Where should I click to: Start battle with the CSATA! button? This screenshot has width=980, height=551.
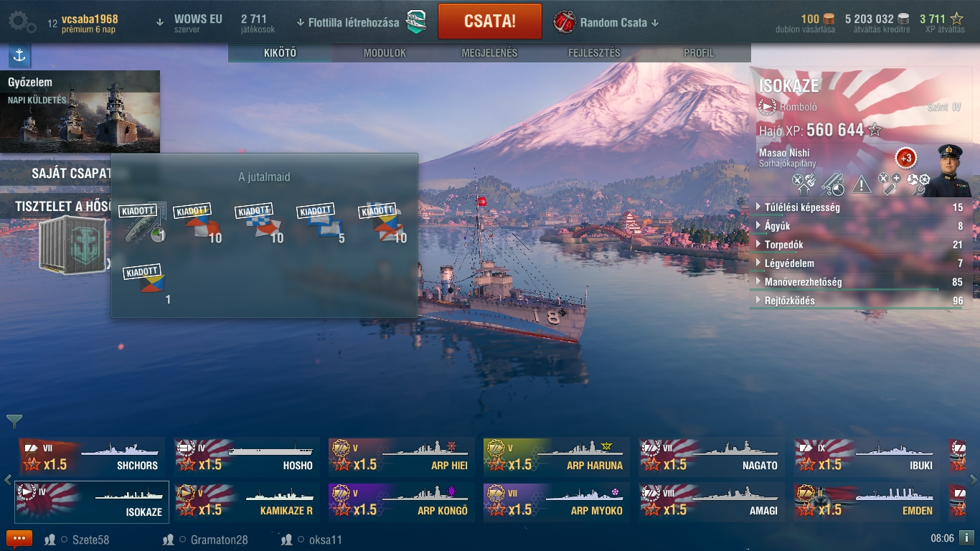tap(490, 21)
